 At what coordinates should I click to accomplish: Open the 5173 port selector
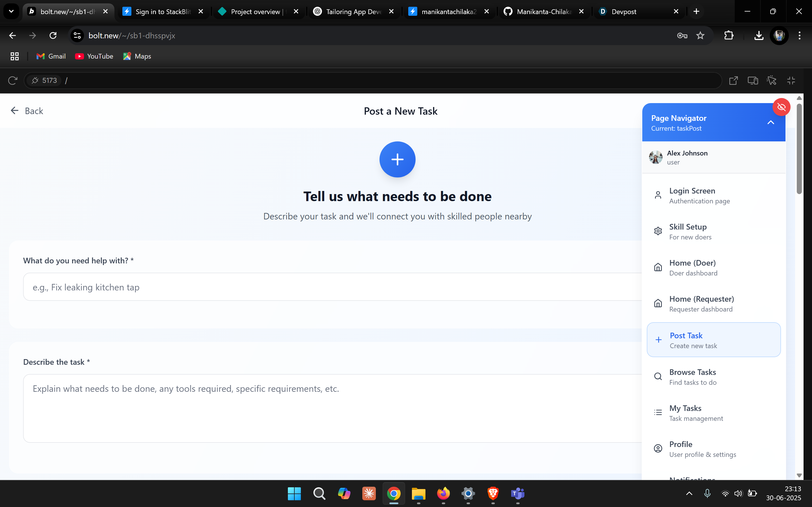(x=44, y=81)
